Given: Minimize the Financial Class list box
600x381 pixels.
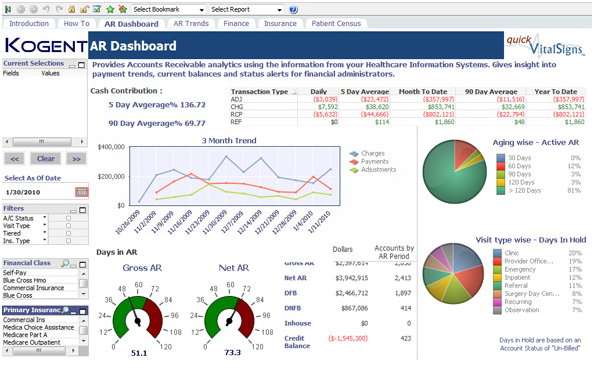Looking at the screenshot, I should [73, 265].
